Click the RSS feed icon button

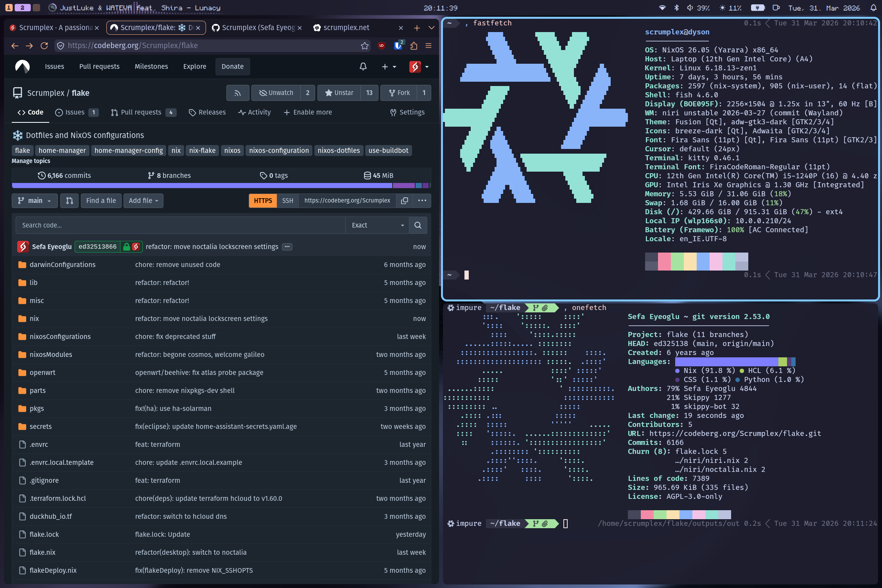tap(237, 93)
